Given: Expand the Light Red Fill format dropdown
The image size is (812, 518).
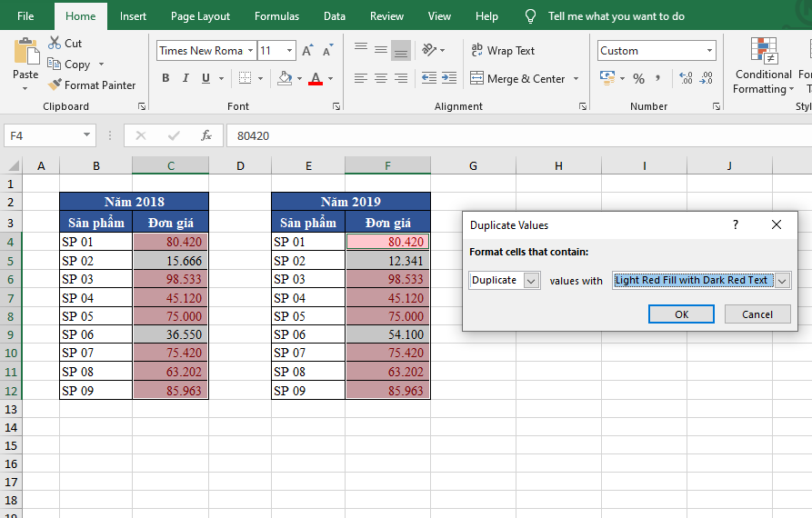Looking at the screenshot, I should [x=782, y=281].
